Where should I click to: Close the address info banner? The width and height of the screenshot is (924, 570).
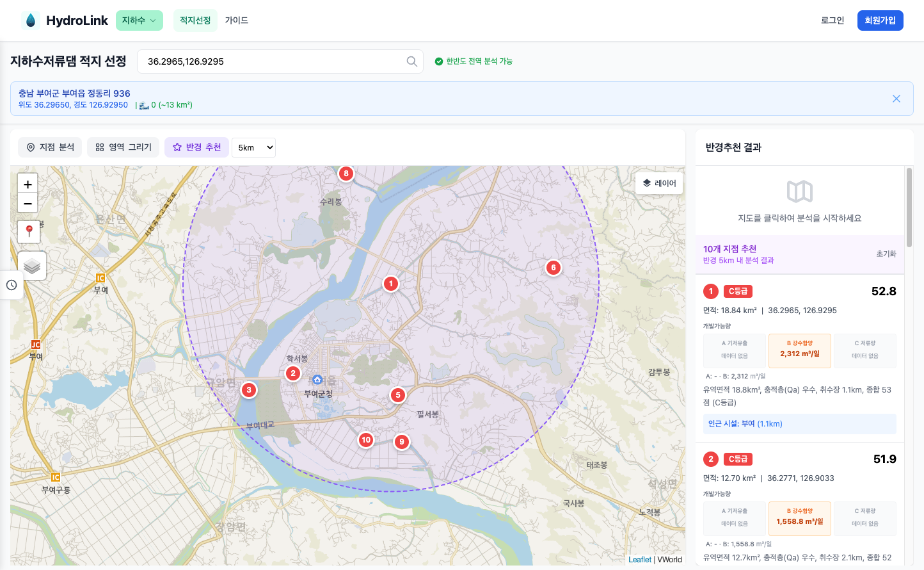tap(896, 99)
